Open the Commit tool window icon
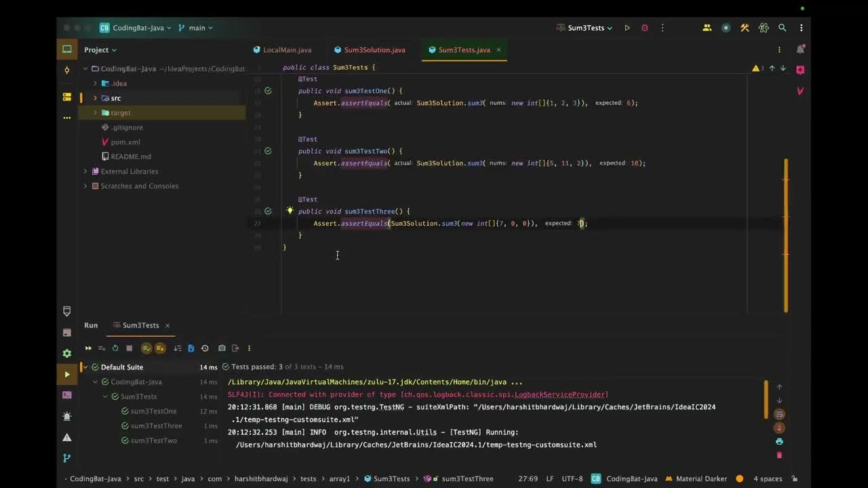Image resolution: width=868 pixels, height=488 pixels. (66, 70)
